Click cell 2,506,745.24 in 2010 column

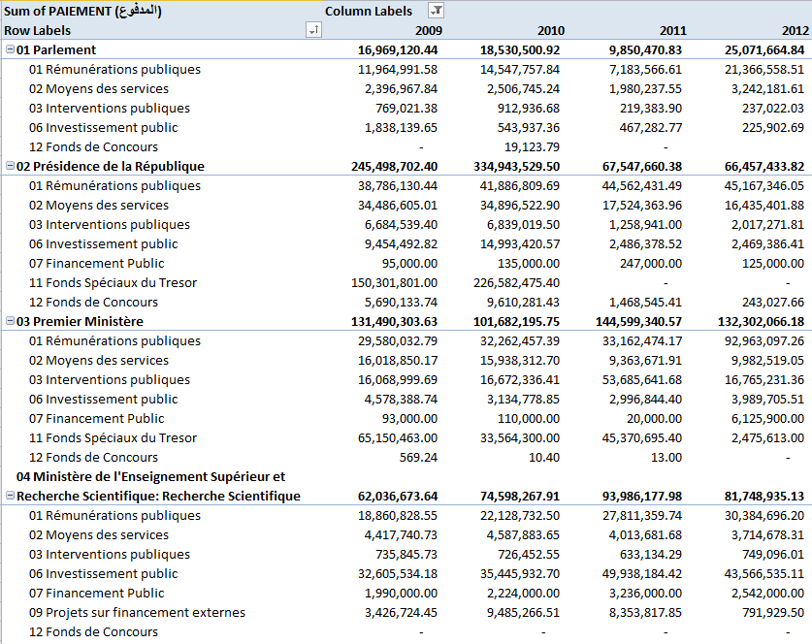[523, 89]
